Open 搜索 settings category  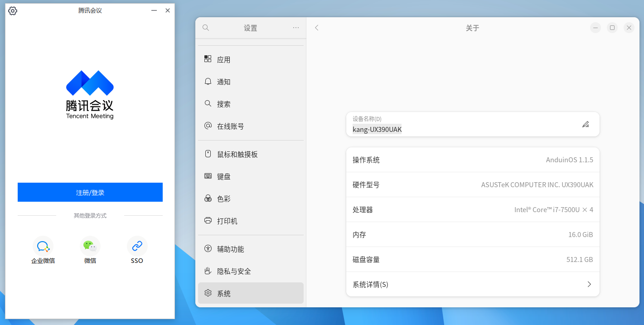[x=251, y=104]
